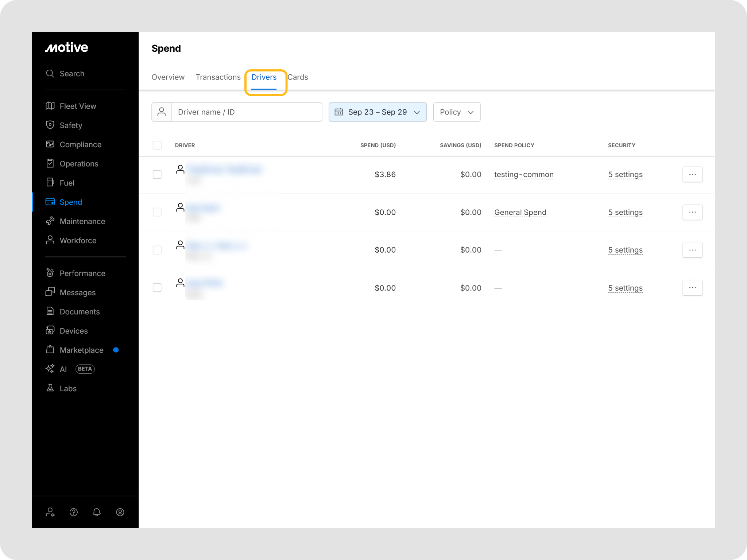Go to Compliance via its chart icon
Image resolution: width=747 pixels, height=560 pixels.
coord(50,144)
